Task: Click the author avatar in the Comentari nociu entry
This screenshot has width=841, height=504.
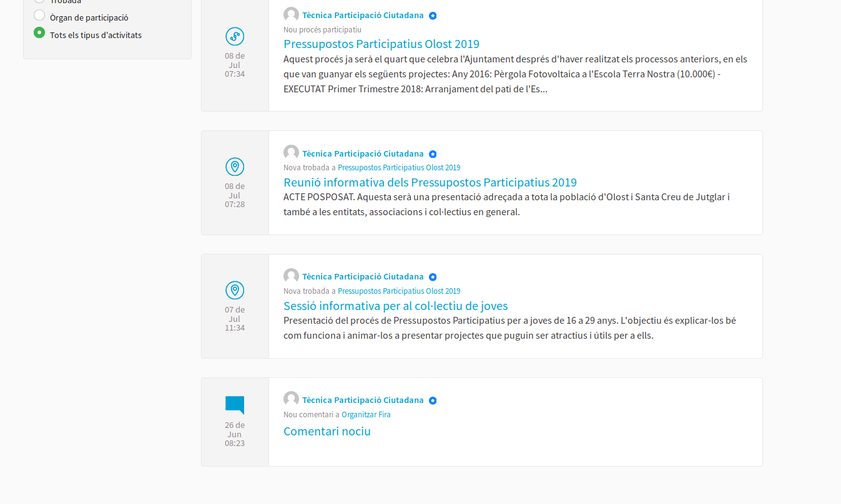Action: click(291, 399)
